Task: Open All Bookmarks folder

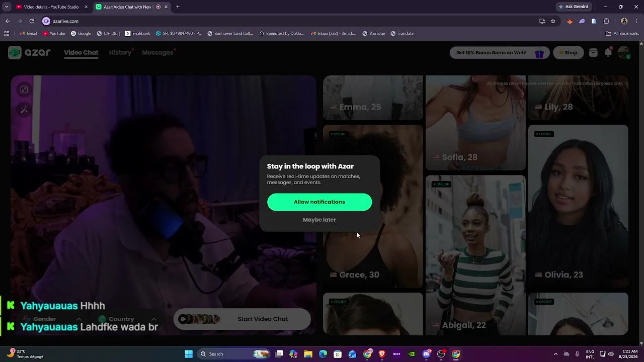Action: tap(622, 34)
